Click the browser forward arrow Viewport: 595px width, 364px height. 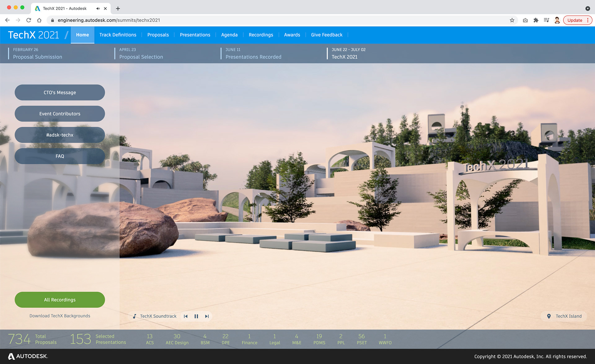18,20
